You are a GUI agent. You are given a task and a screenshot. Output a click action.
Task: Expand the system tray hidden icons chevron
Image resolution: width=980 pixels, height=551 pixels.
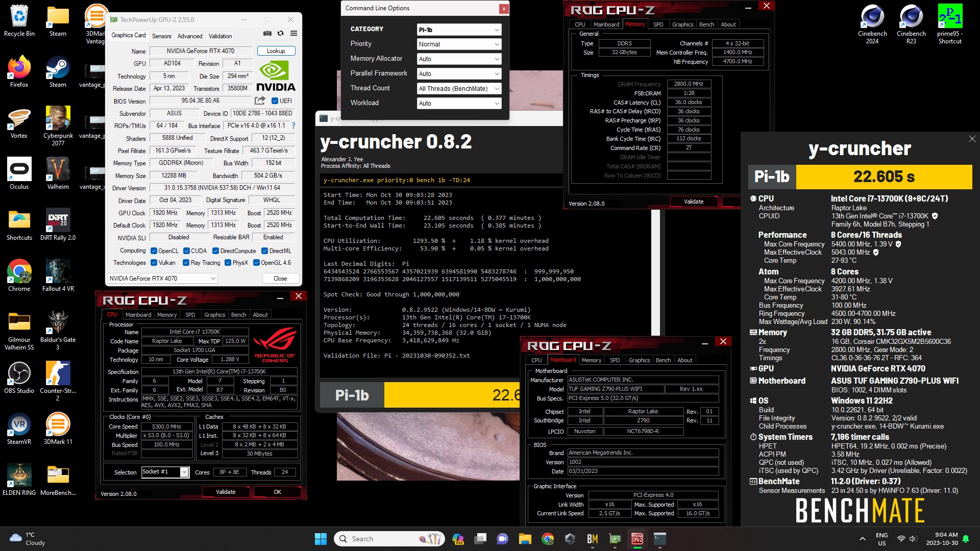(x=862, y=539)
